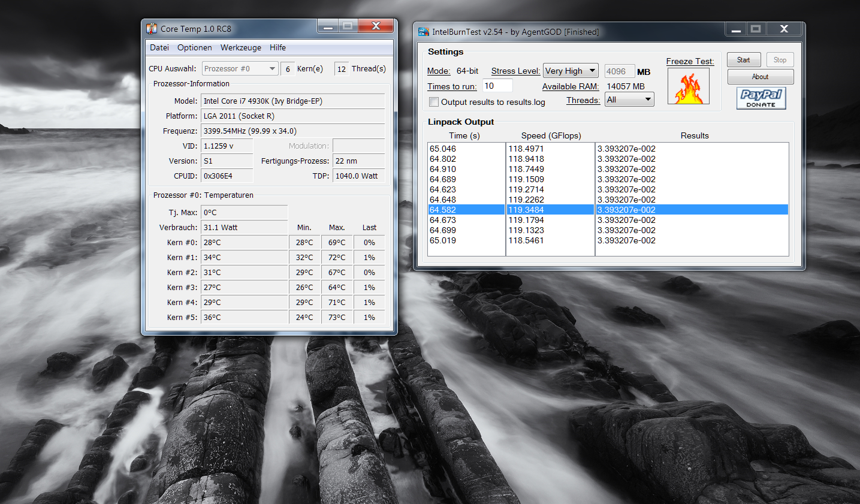Click Kern #1 max temperature 72°C
The image size is (860, 504).
click(x=337, y=258)
